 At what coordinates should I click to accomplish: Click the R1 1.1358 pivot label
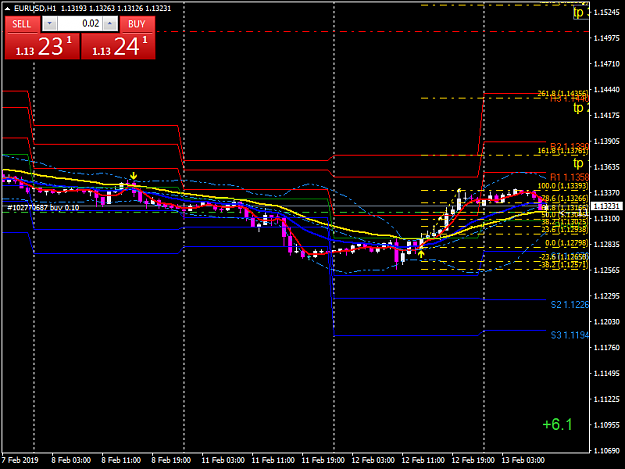coord(569,177)
